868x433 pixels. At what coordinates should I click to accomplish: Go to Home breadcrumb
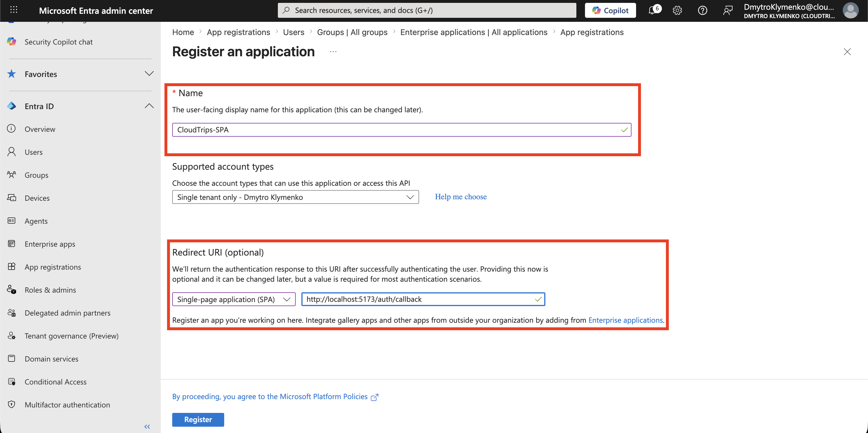[x=183, y=32]
